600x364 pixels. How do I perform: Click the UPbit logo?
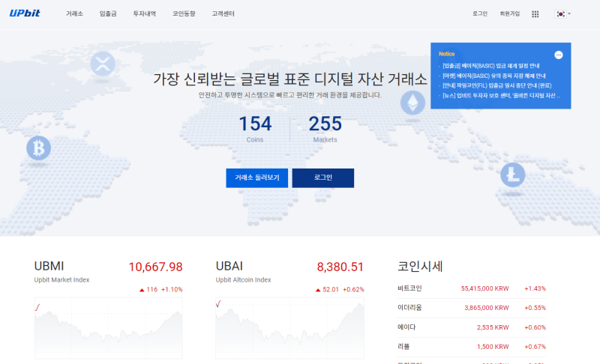tap(25, 13)
